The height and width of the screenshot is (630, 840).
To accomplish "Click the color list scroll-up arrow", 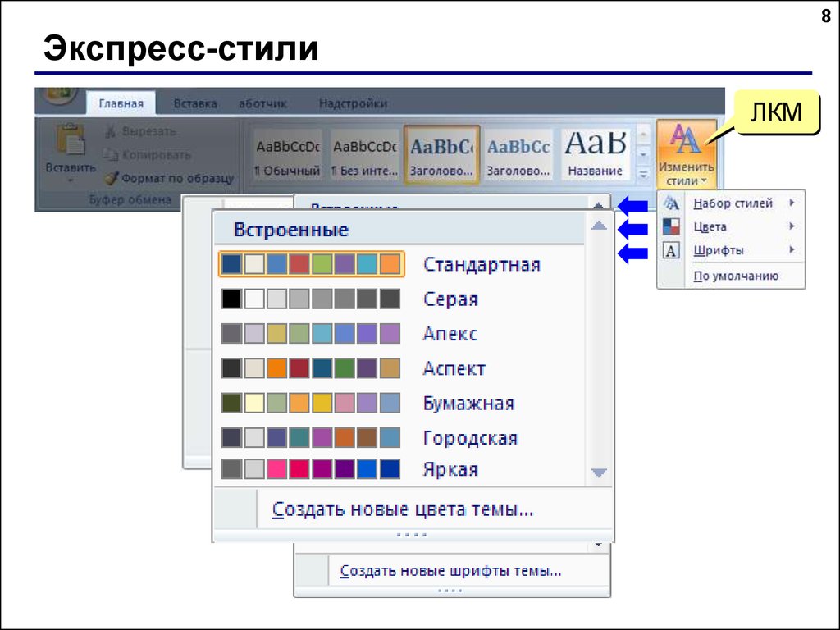I will [x=599, y=226].
